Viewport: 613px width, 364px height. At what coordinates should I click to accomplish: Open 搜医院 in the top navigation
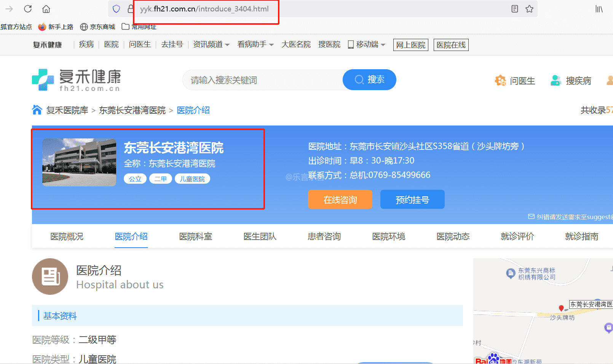(x=329, y=45)
